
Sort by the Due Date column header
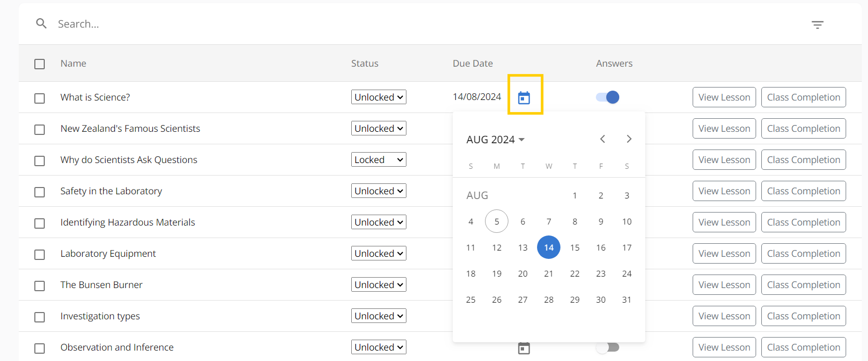point(473,64)
